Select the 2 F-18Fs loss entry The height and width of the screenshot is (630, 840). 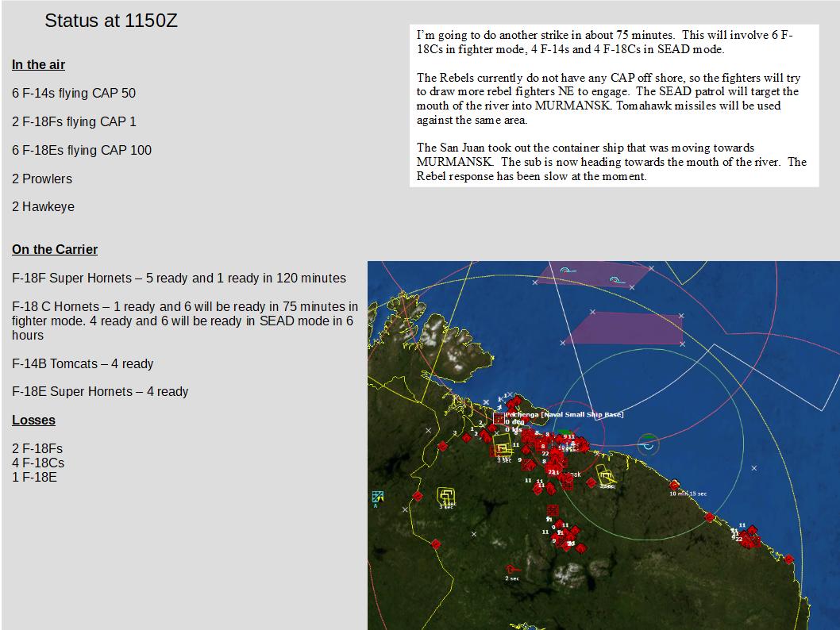(x=37, y=448)
